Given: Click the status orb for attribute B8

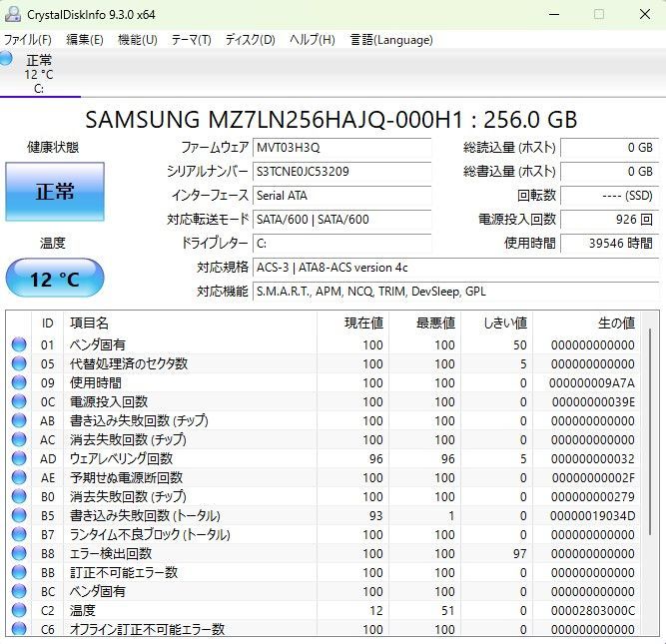Looking at the screenshot, I should (x=19, y=553).
